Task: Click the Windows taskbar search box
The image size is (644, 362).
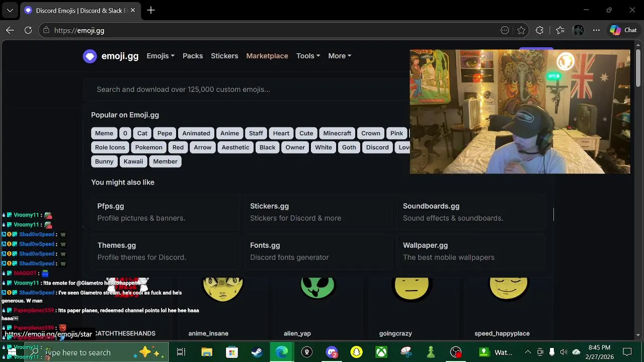Action: click(97, 352)
